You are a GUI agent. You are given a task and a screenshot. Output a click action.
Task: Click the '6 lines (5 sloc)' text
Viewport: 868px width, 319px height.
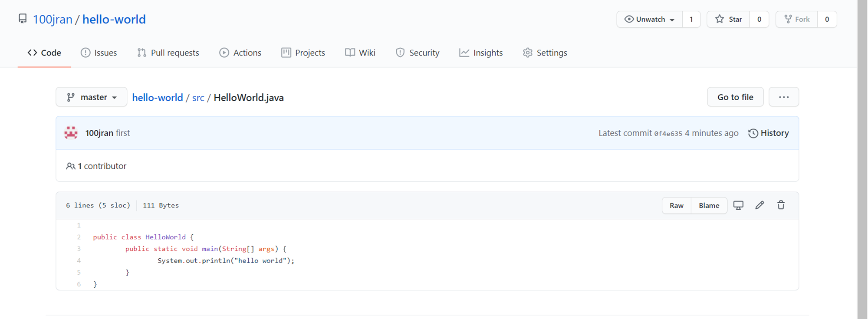pyautogui.click(x=98, y=205)
